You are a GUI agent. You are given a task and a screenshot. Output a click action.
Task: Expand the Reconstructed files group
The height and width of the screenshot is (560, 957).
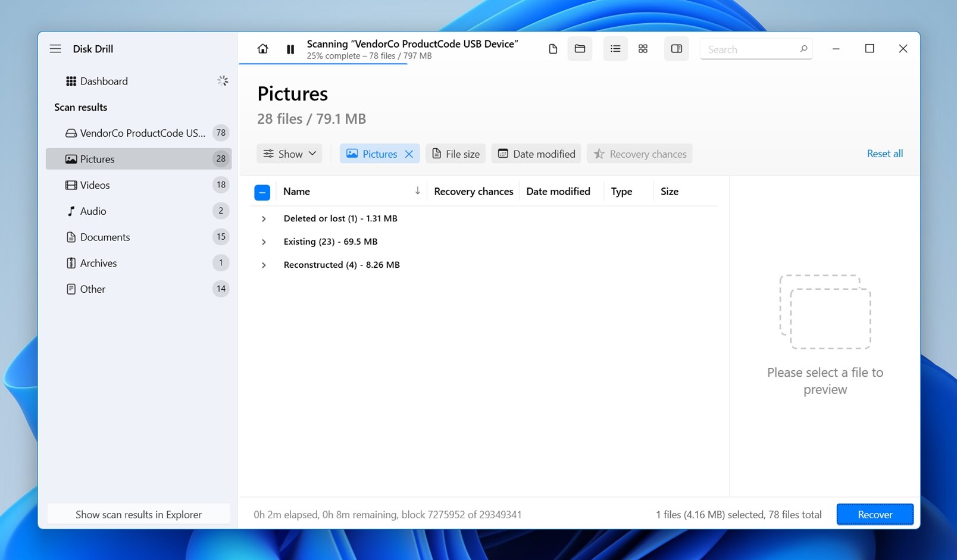point(264,265)
